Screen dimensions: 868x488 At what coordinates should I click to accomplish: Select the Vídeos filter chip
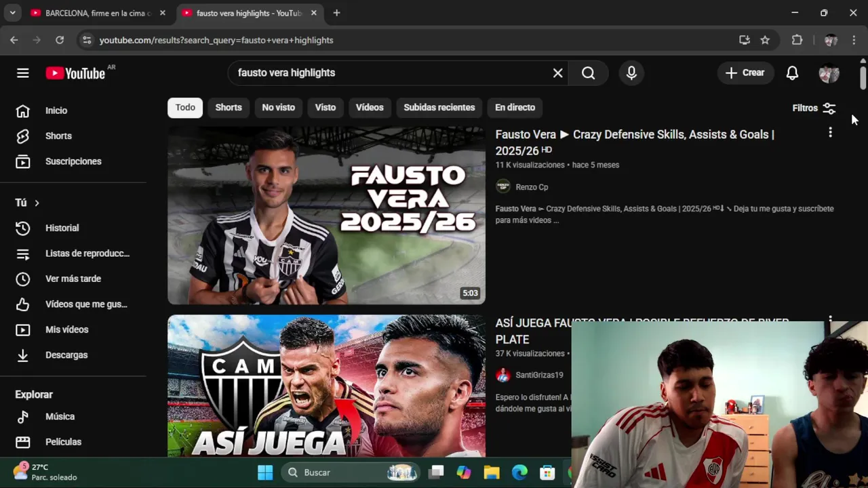pos(370,108)
